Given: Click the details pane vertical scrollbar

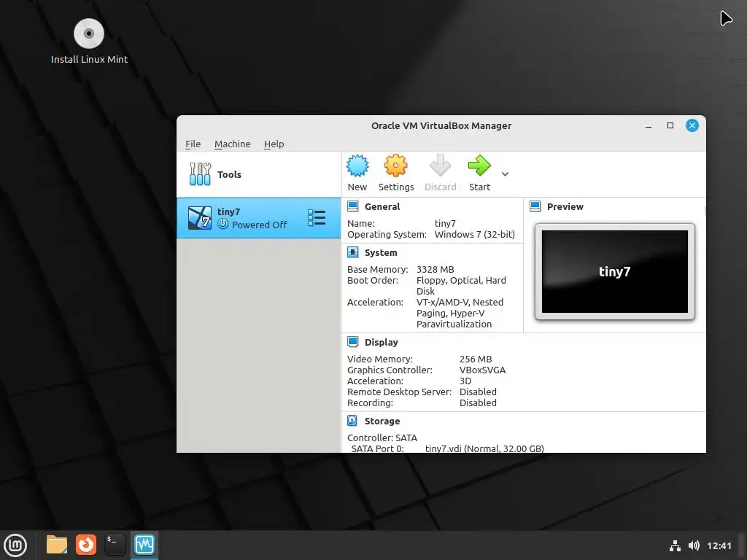Looking at the screenshot, I should (x=704, y=211).
